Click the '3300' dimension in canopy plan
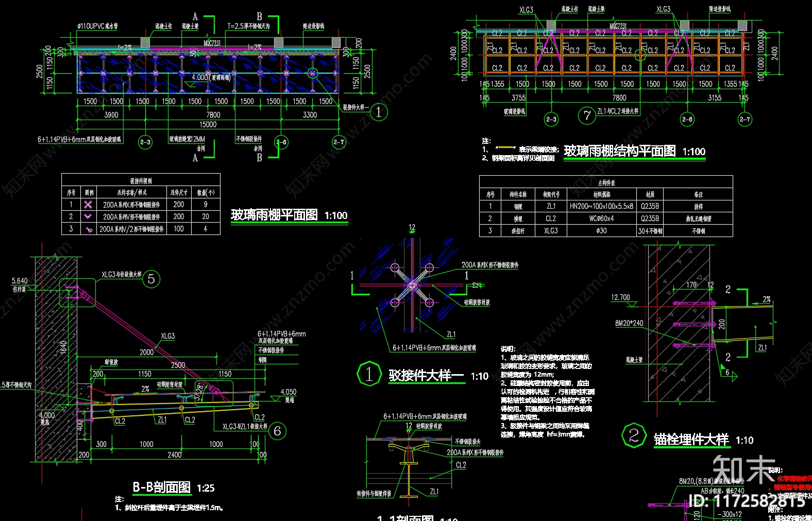 click(310, 114)
